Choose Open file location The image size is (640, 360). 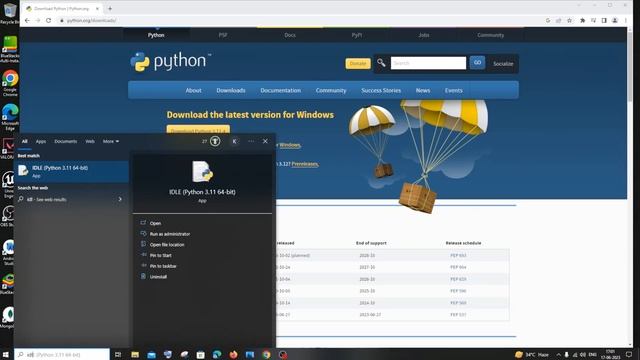click(167, 244)
